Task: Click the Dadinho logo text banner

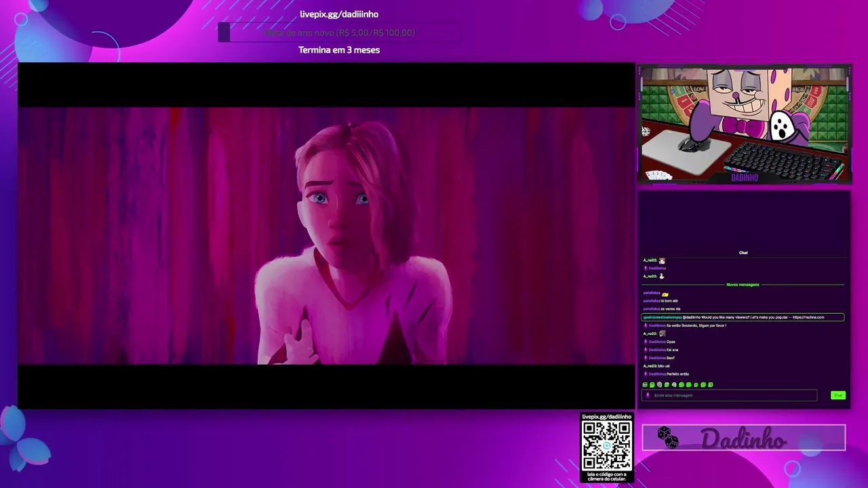Action: pyautogui.click(x=744, y=438)
